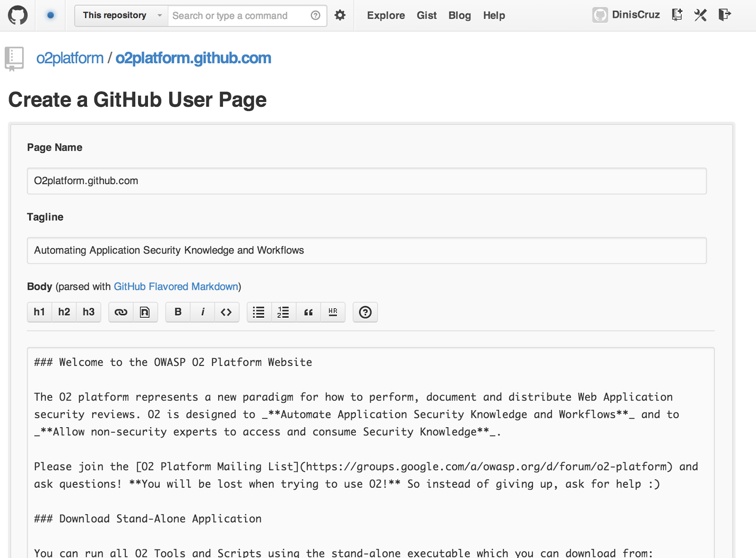Open the Explore menu item

(x=386, y=16)
